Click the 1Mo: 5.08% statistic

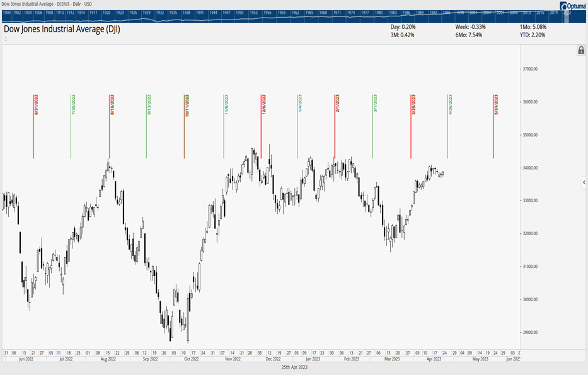point(533,27)
